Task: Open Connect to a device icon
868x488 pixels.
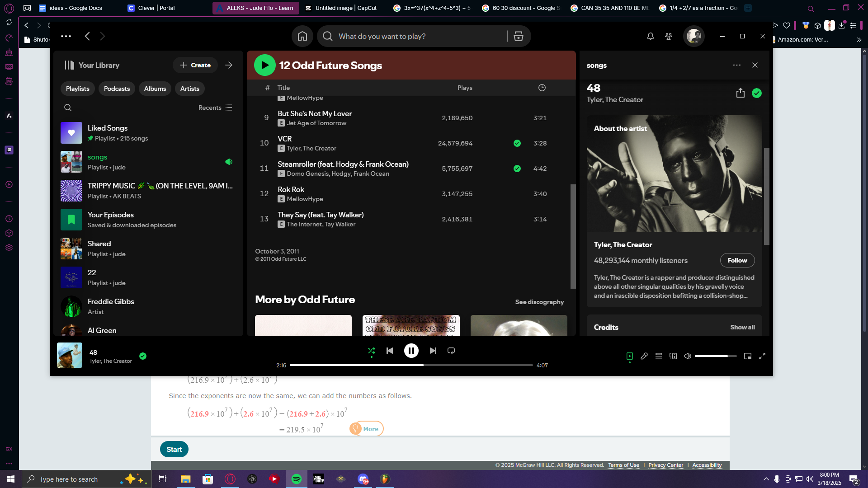Action: tap(673, 356)
